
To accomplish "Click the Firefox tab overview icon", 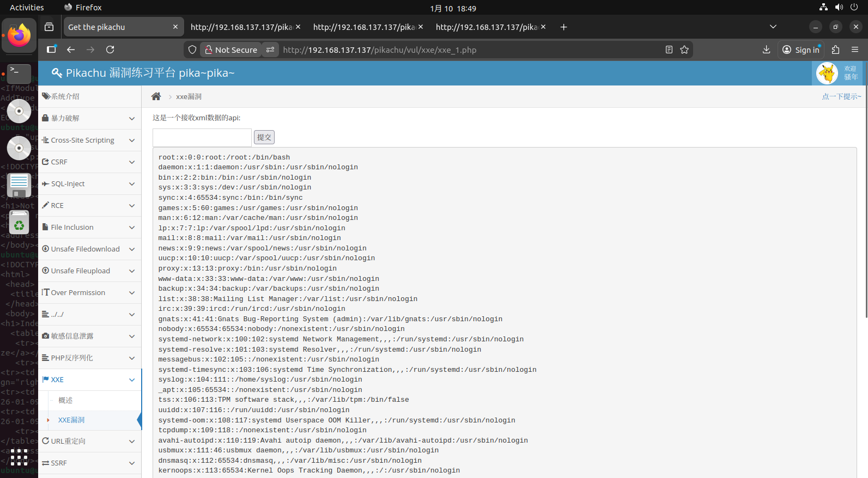I will pos(49,27).
